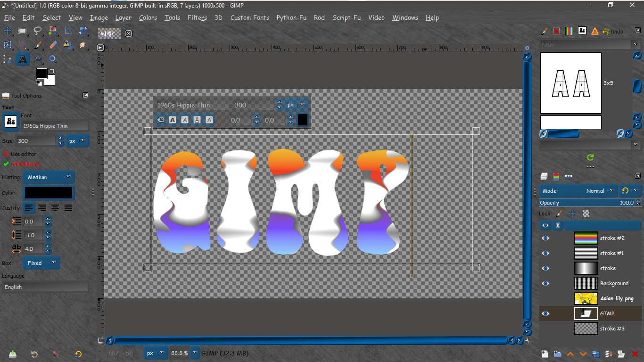The image size is (644, 362).
Task: Set justify to centered
Action: [55, 208]
